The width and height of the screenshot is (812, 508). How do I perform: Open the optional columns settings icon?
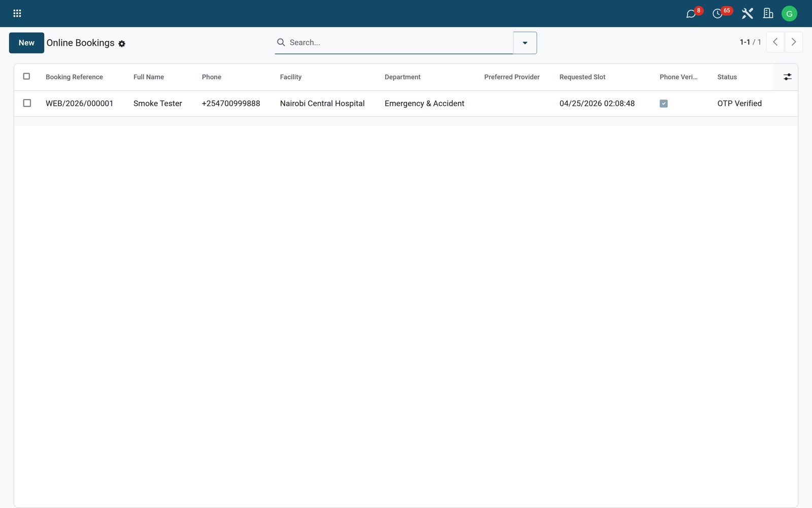click(787, 77)
